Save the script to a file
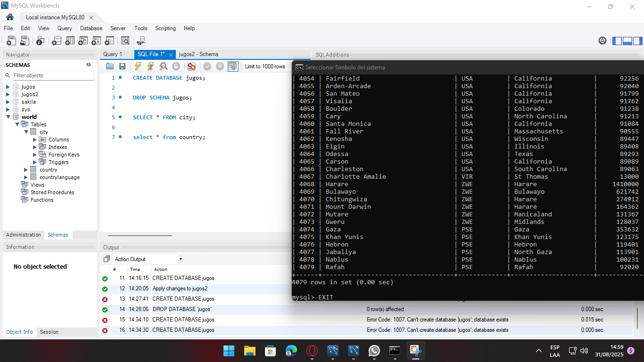 coord(122,66)
